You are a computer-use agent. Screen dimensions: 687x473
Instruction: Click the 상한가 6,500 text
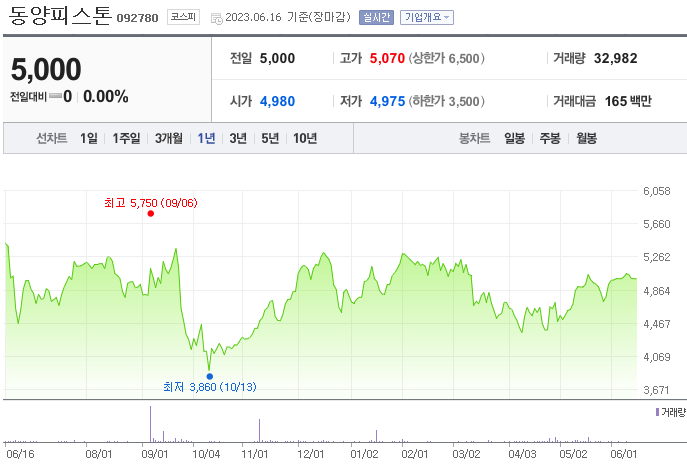click(x=446, y=58)
